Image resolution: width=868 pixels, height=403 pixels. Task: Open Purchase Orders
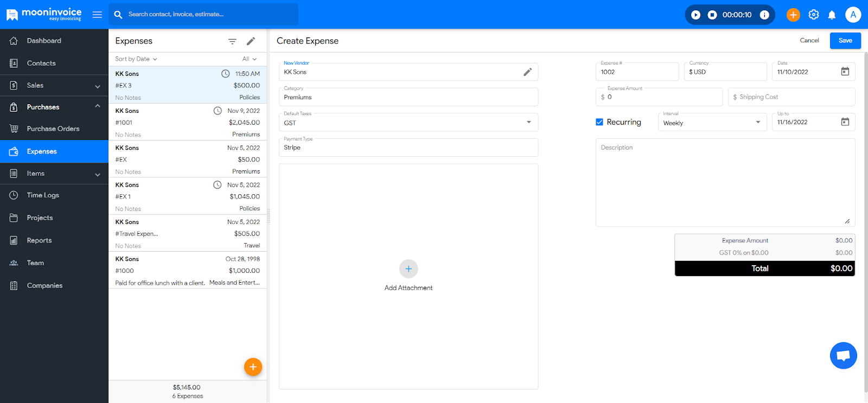(x=54, y=129)
